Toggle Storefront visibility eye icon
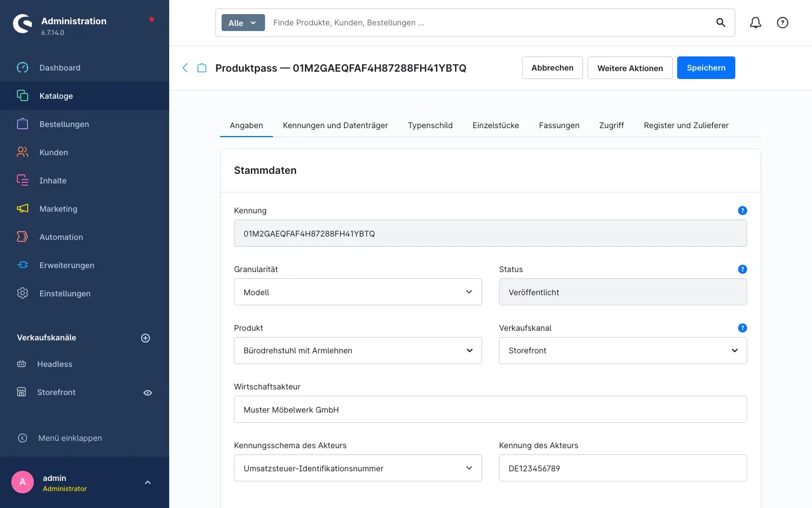 coord(148,393)
